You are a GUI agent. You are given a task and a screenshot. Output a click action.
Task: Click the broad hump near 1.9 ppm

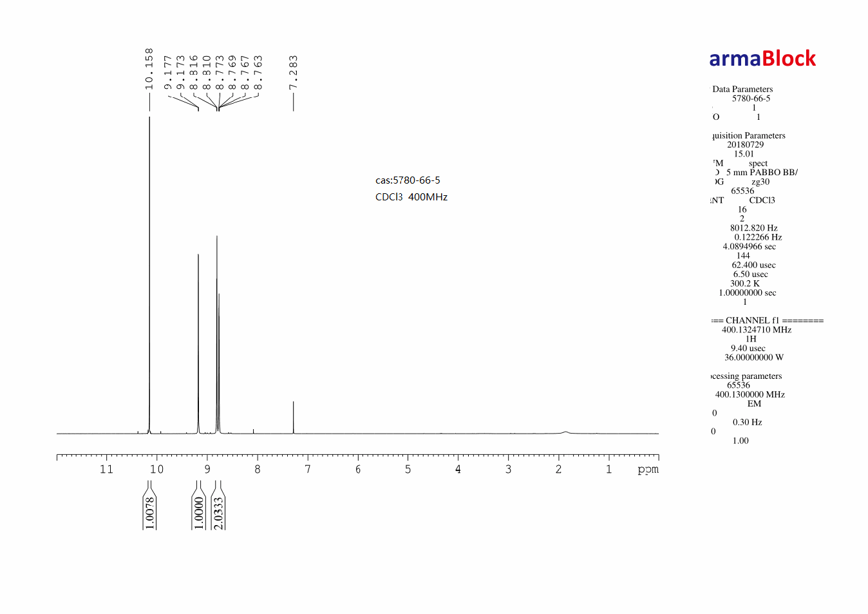click(565, 432)
